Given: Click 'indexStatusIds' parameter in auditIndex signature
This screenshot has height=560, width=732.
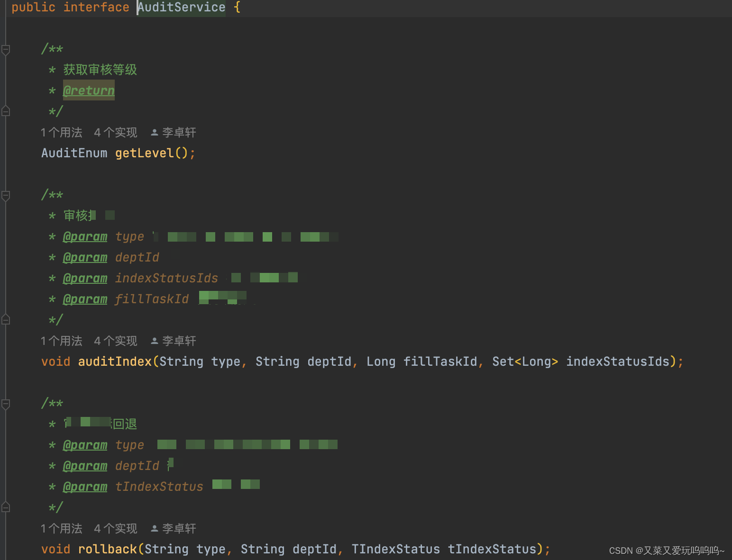Looking at the screenshot, I should click(618, 361).
